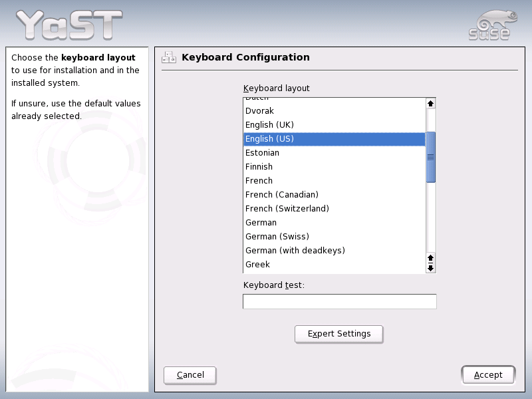Viewport: 532px width, 399px height.
Task: Click the scrollbar secondary up arrow near the bottom
Action: coord(430,259)
